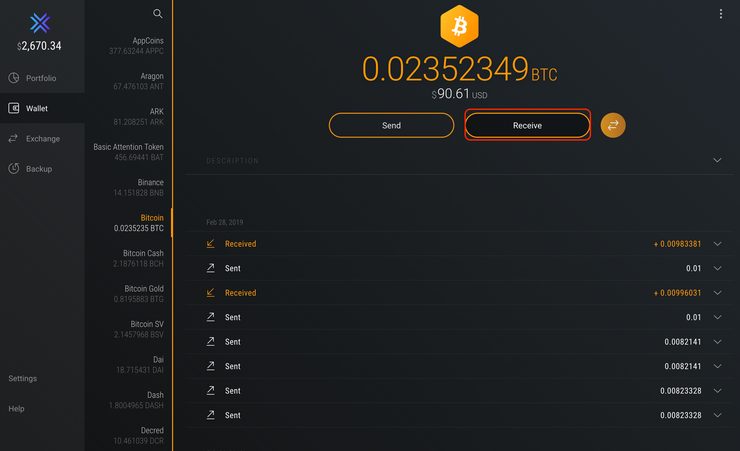This screenshot has width=740, height=451.
Task: Expand the first Sent 0.01 transaction chevron
Action: coord(717,268)
